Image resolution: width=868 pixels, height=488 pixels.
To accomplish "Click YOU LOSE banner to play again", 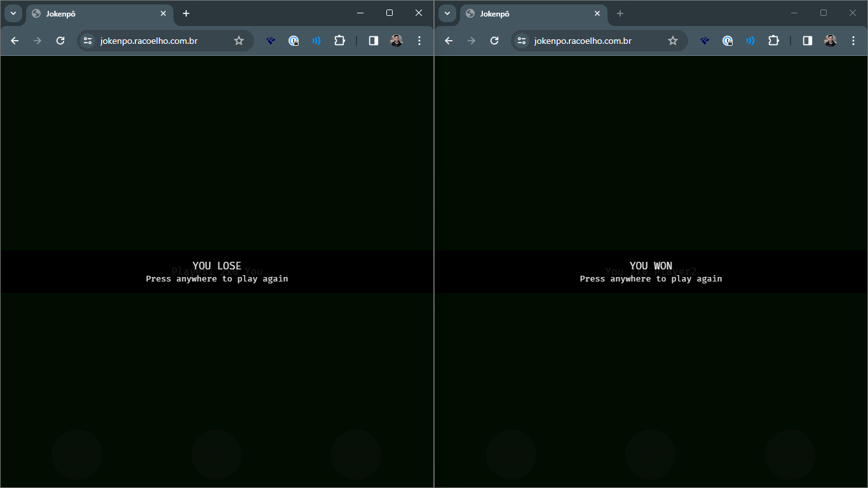I will click(x=217, y=266).
